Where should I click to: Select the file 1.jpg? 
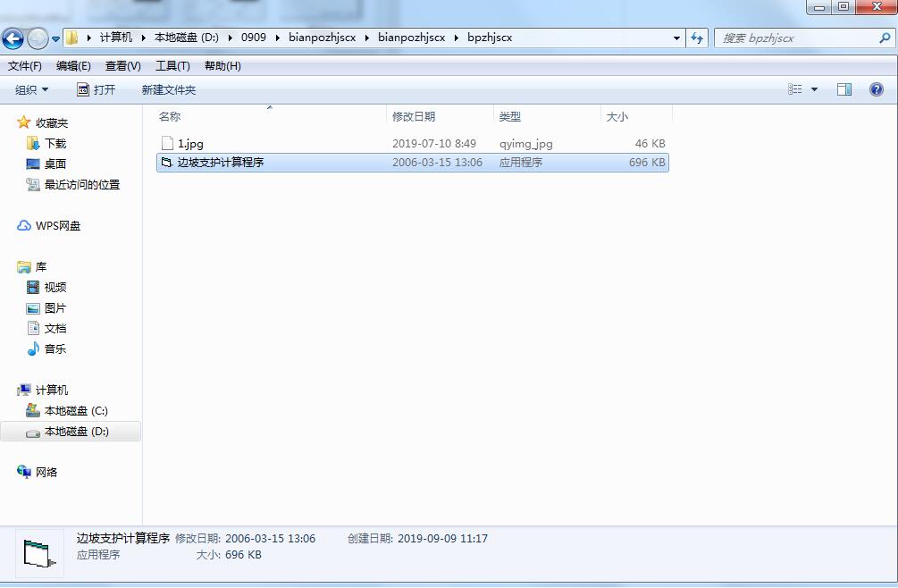click(412, 143)
